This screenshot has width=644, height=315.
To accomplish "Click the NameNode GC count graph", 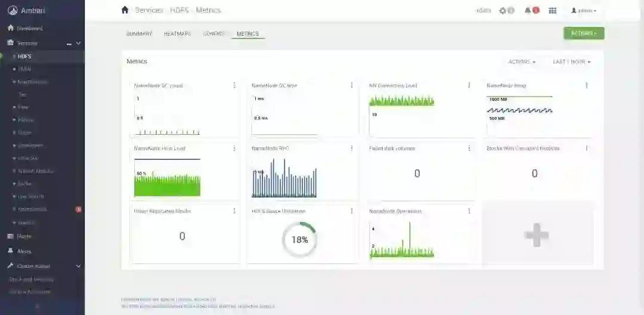I will pyautogui.click(x=167, y=114).
